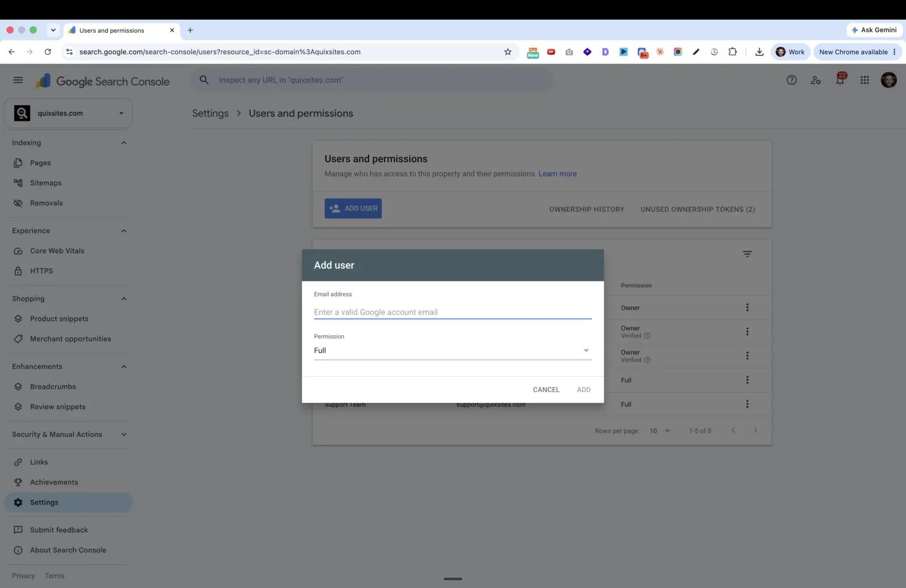Open the Support Team row three-dot menu
The image size is (906, 588).
pos(747,404)
